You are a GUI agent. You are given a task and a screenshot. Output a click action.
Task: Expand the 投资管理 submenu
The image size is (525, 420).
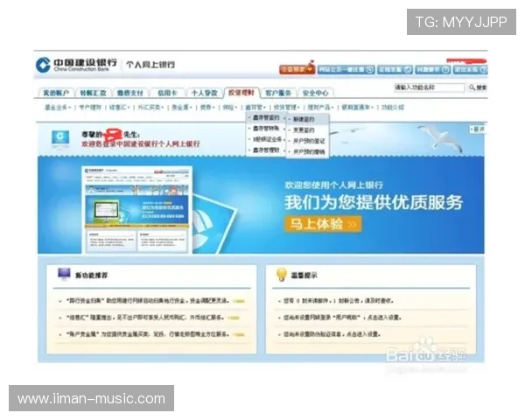coord(286,107)
